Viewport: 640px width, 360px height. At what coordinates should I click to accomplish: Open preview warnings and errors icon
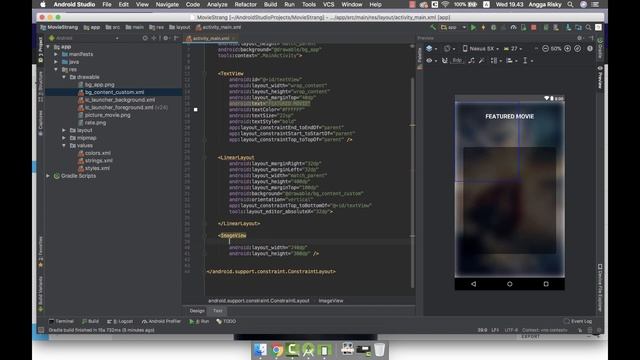[x=590, y=49]
